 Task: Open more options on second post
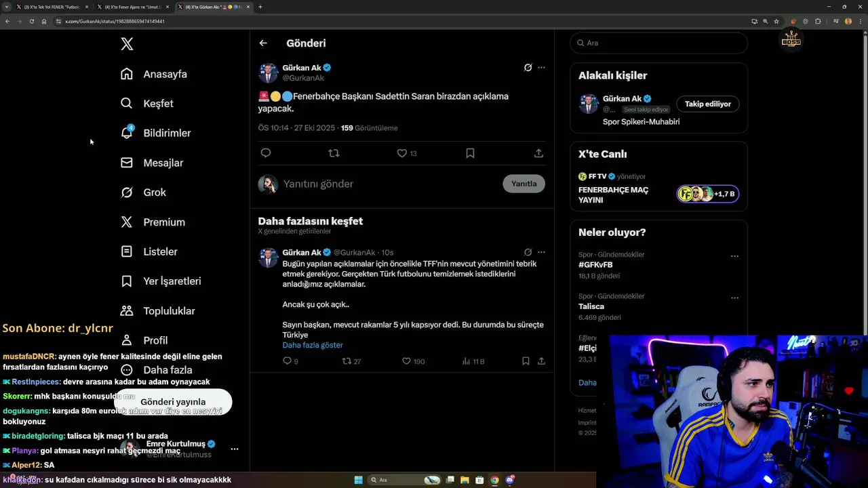(541, 252)
